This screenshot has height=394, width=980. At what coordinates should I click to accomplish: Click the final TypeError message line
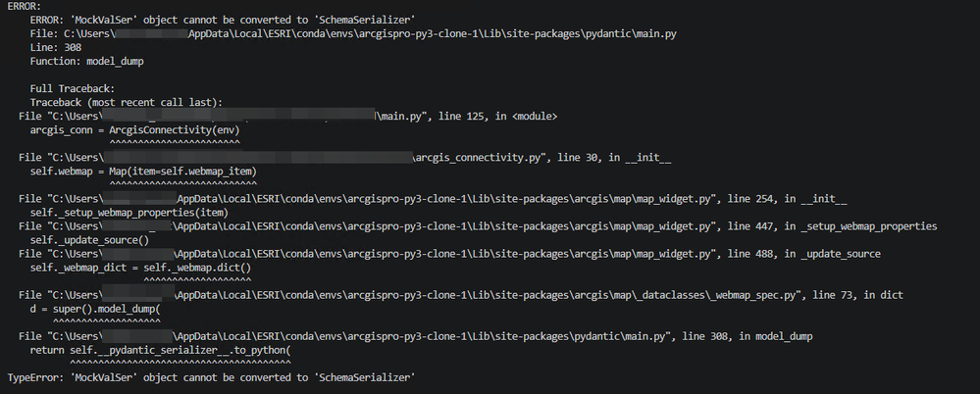tap(212, 377)
